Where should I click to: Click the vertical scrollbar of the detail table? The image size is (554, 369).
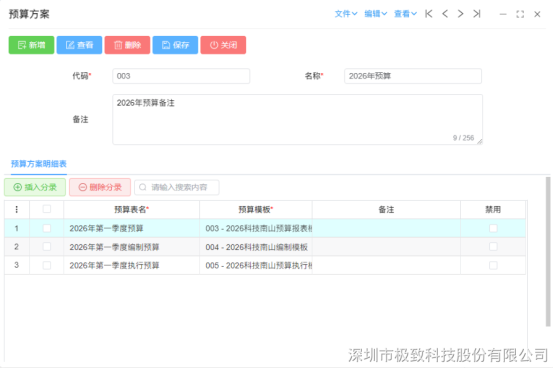tap(548, 252)
